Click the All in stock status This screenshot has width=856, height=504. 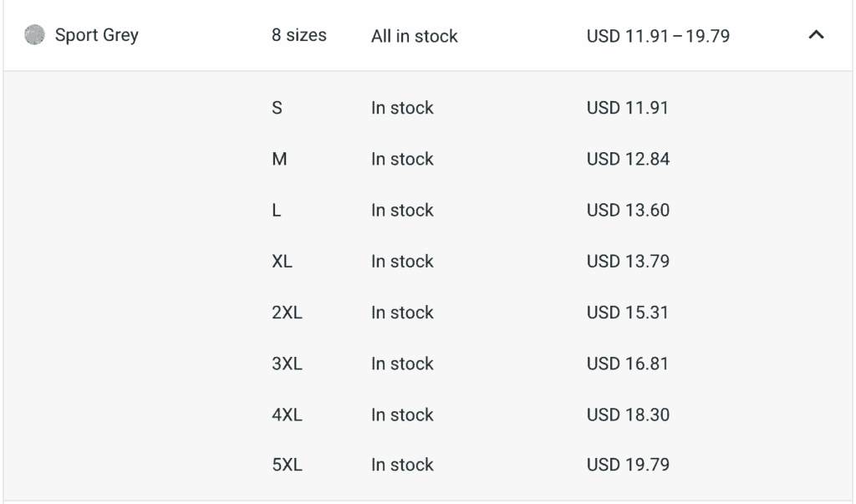[x=415, y=36]
